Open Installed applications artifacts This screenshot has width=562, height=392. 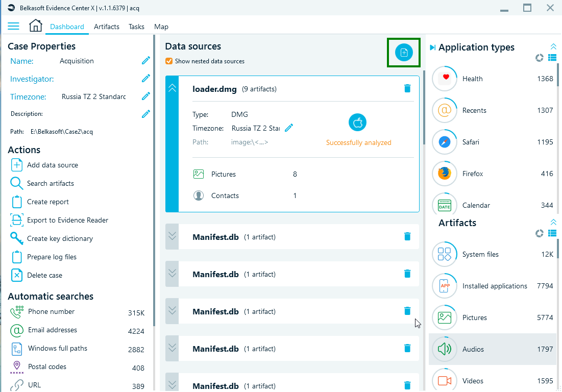coord(493,286)
